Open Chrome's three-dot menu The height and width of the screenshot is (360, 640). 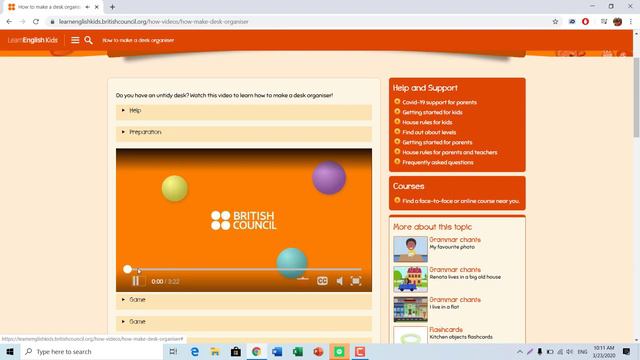pyautogui.click(x=631, y=22)
